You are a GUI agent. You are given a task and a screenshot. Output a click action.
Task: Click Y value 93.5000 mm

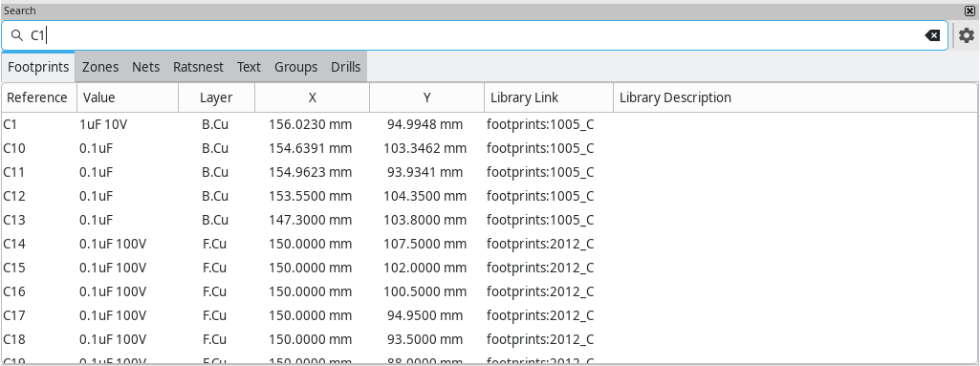(425, 339)
